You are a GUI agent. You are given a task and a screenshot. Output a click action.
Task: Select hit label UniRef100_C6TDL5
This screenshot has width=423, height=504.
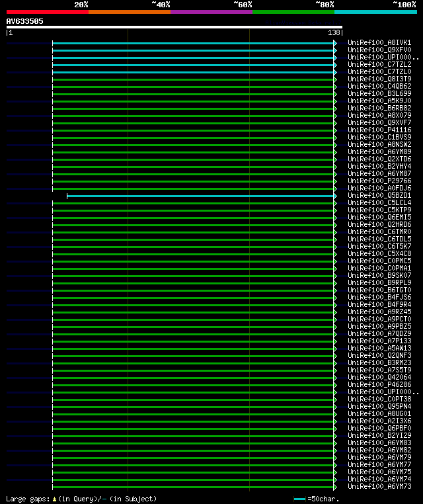(379, 239)
